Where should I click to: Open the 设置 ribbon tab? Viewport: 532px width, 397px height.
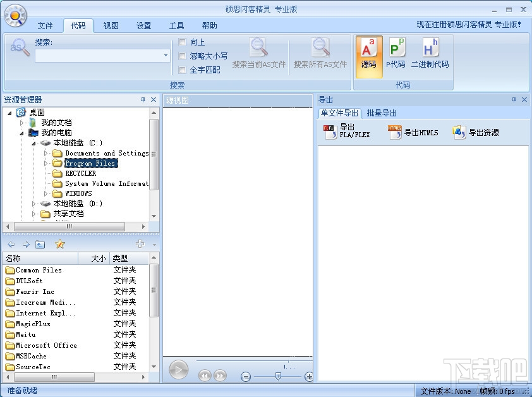tap(144, 25)
